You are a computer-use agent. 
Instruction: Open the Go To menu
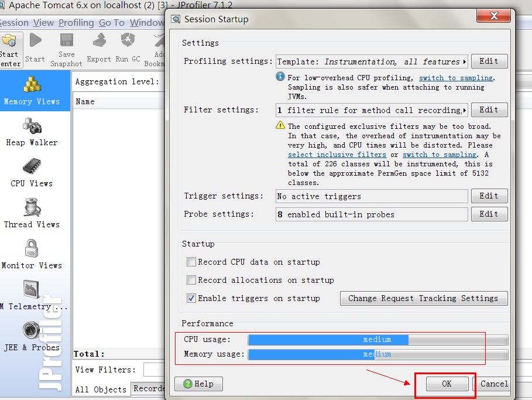pyautogui.click(x=114, y=22)
